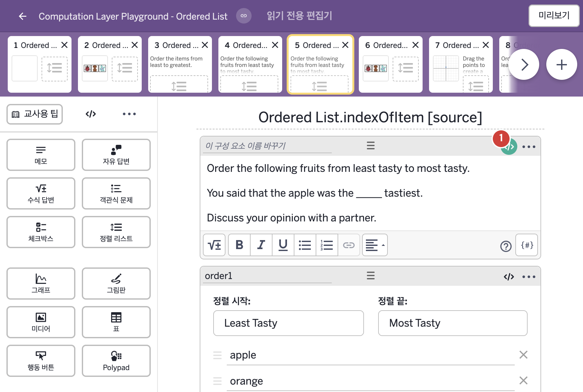Toggle numbered list formatting
This screenshot has height=392, width=583.
pos(327,245)
